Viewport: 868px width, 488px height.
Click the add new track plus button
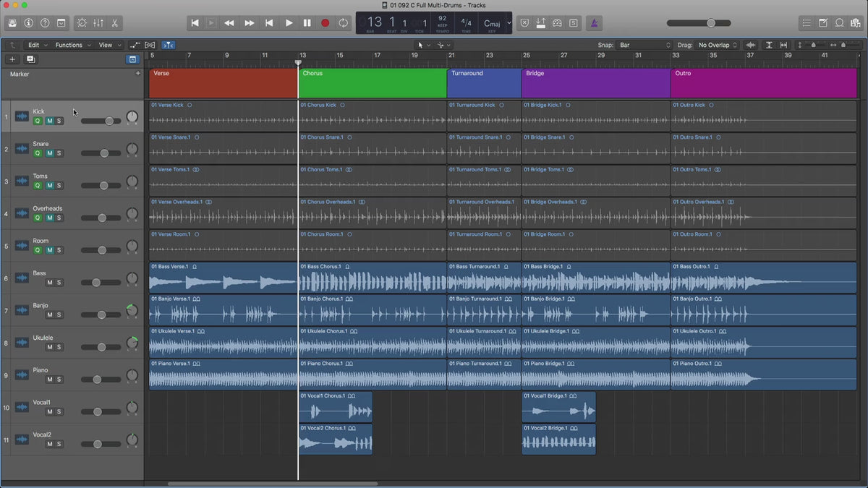[x=12, y=59]
